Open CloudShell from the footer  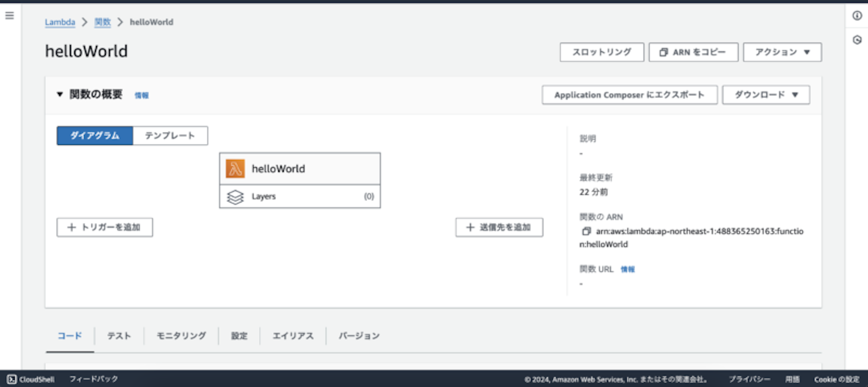31,379
